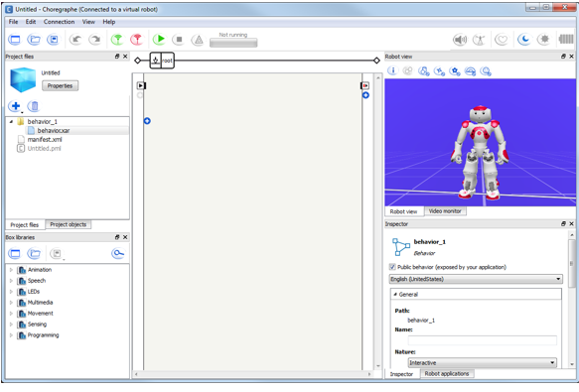Click the first camera view icon in Robot view toolbar
Image resolution: width=579 pixels, height=392 pixels.
(423, 71)
